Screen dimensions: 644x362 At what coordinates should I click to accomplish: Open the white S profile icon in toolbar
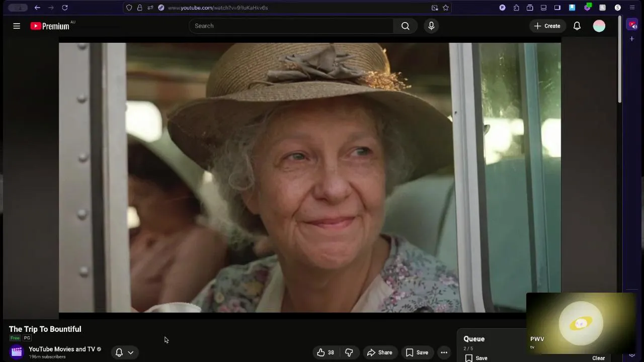(618, 8)
